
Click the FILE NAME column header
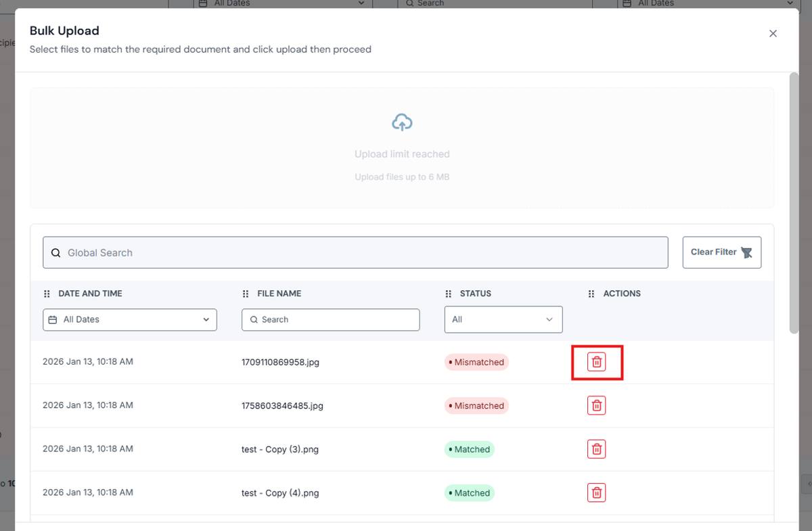279,294
